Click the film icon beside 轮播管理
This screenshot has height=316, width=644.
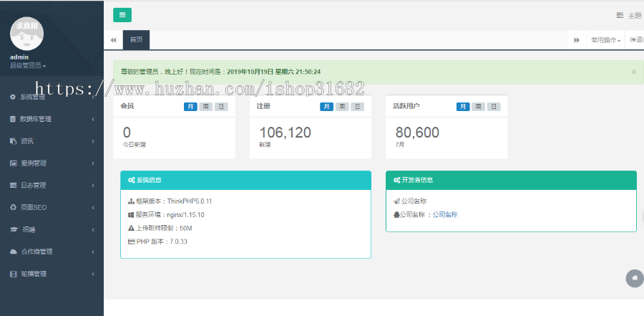click(x=14, y=274)
